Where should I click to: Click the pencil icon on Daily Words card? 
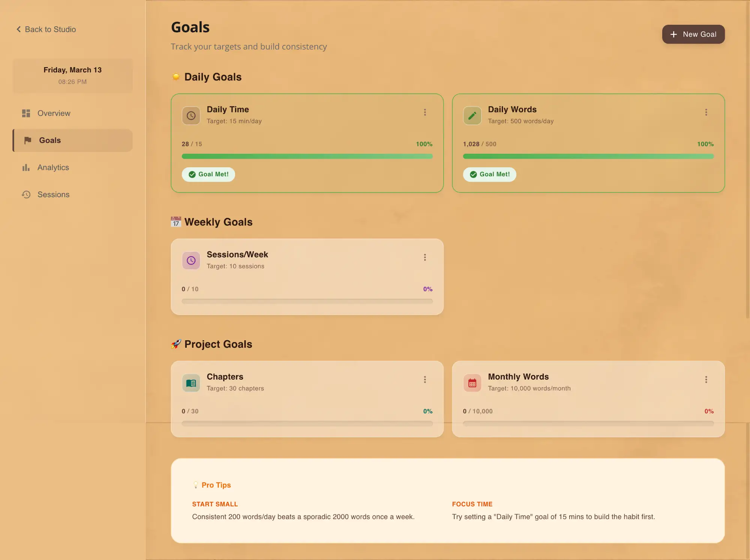[472, 115]
